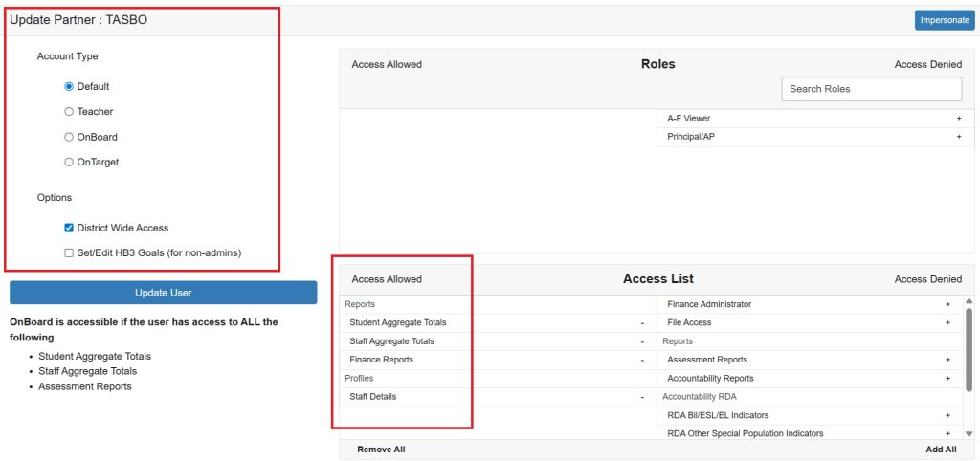Screen dimensions: 980x461
Task: Add Assessment Reports access with plus icon
Action: [947, 361]
